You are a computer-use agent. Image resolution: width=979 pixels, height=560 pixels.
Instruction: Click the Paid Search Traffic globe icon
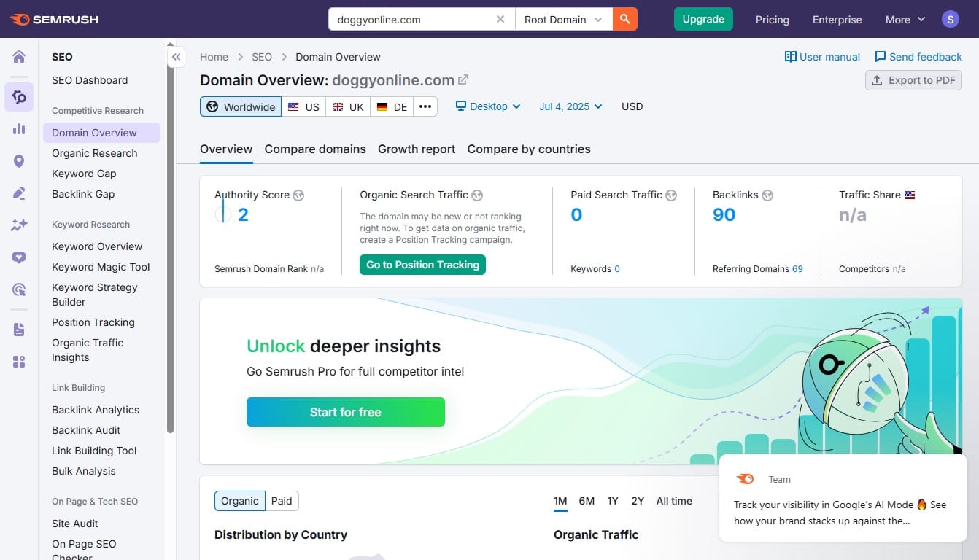[x=671, y=195]
